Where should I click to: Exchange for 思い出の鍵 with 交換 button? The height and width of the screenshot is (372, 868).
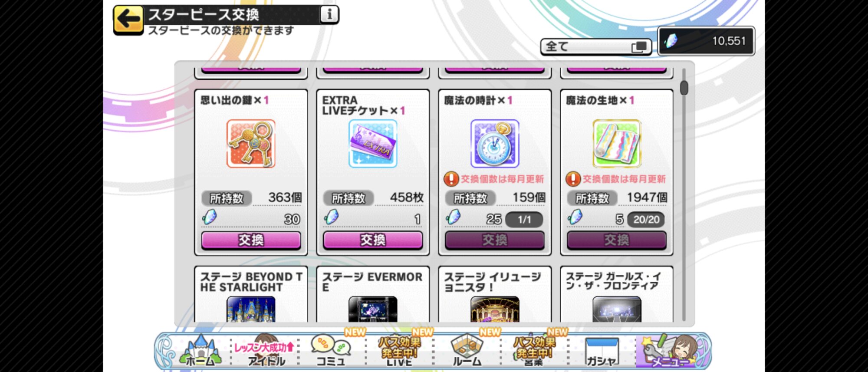pyautogui.click(x=251, y=240)
